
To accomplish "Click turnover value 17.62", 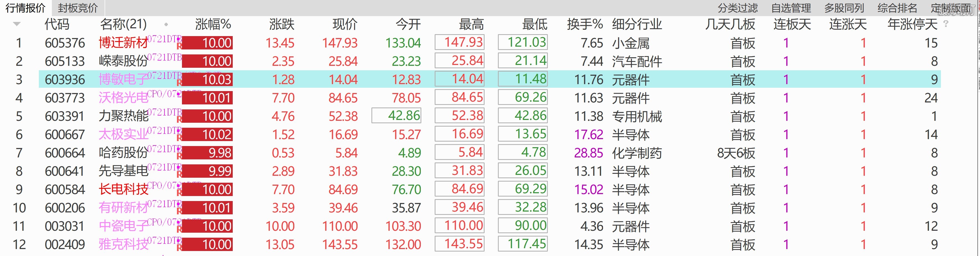I will [589, 134].
